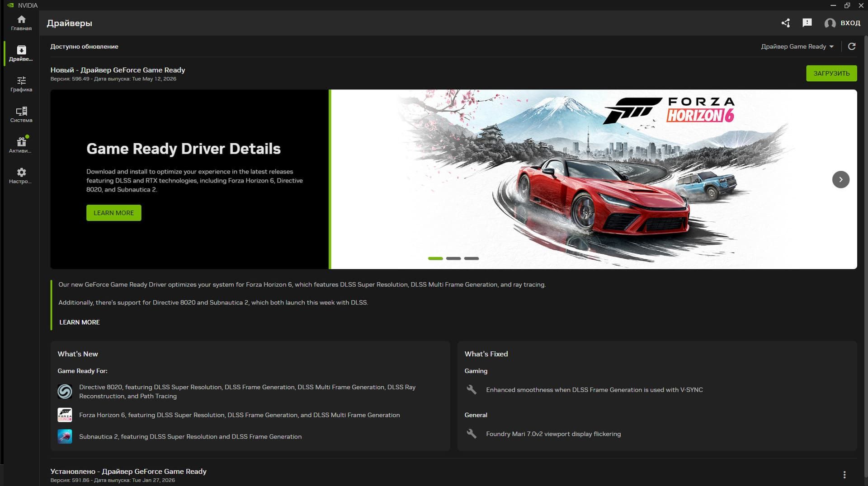868x486 pixels.
Task: Open the LEARN MORE link below description
Action: pos(80,322)
